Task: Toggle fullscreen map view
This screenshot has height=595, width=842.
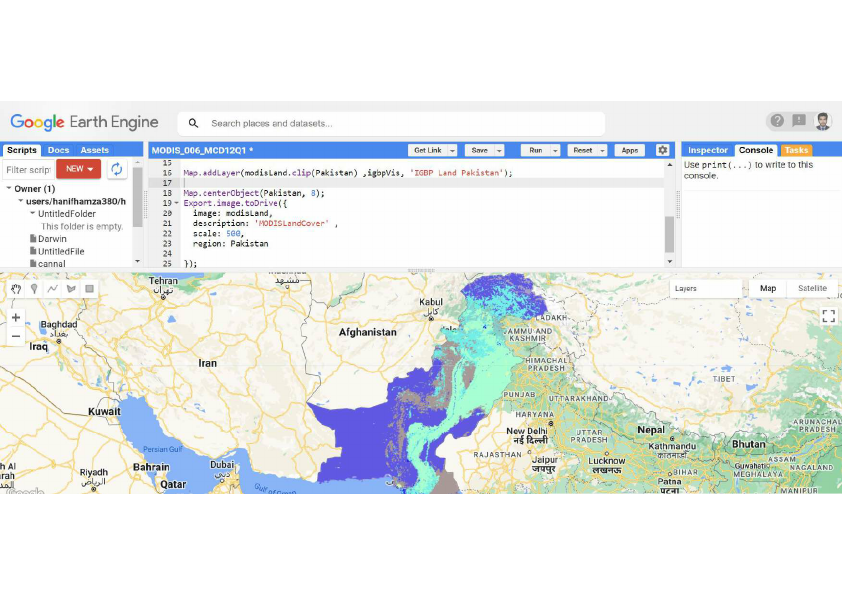Action: click(829, 316)
